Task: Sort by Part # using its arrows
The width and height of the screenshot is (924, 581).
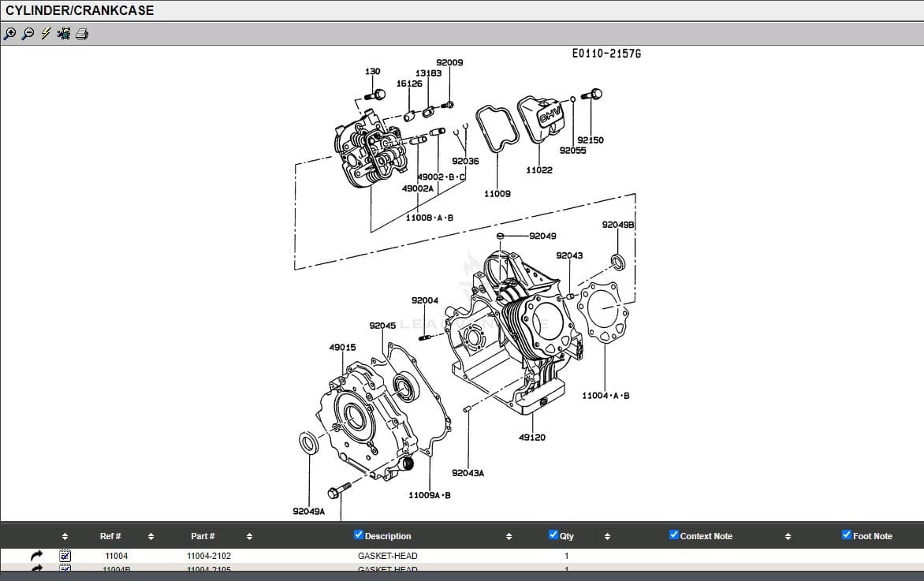Action: click(249, 537)
